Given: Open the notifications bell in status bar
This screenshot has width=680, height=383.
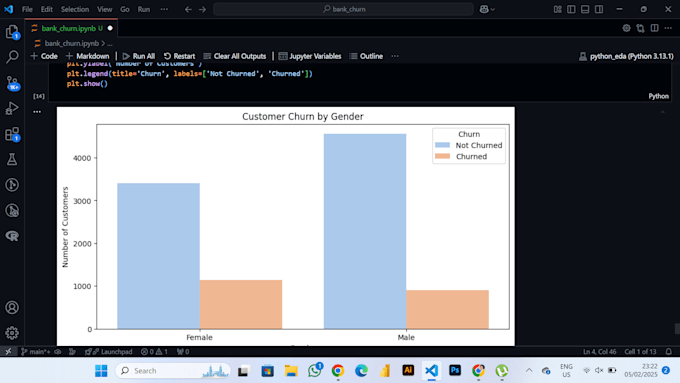Looking at the screenshot, I should point(669,351).
